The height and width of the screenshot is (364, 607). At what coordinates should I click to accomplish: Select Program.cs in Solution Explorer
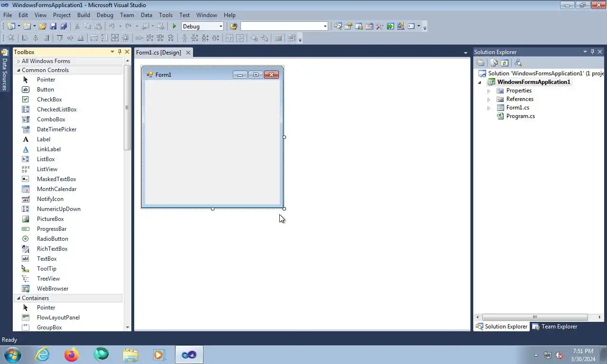coord(520,116)
